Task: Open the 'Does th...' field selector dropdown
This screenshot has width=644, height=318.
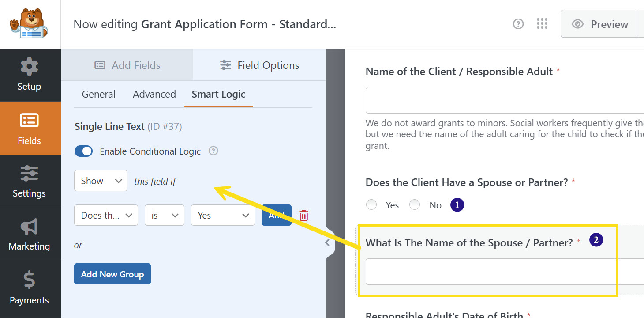Action: (106, 216)
